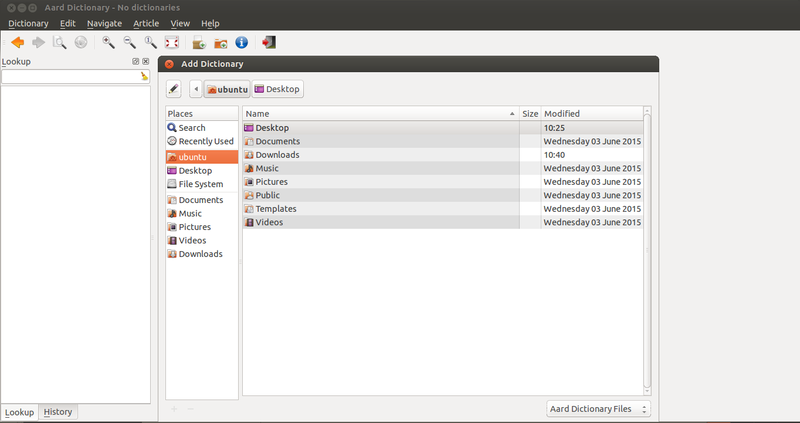The height and width of the screenshot is (423, 800).
Task: Select ubuntu in the path bar
Action: 227,89
